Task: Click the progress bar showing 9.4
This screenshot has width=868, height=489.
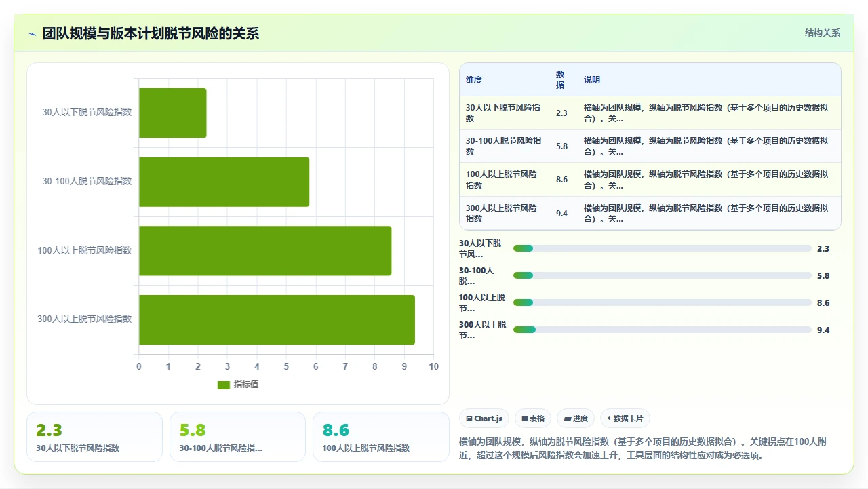Action: click(x=663, y=330)
